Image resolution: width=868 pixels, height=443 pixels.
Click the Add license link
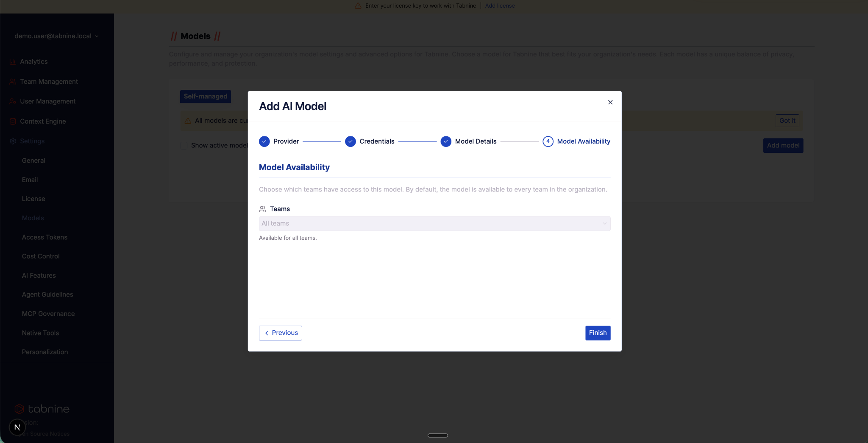[500, 6]
